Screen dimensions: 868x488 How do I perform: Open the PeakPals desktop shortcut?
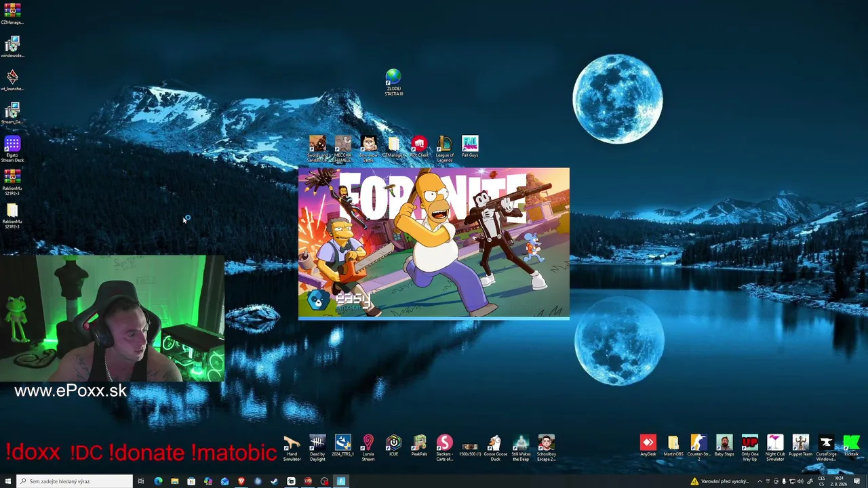click(419, 446)
